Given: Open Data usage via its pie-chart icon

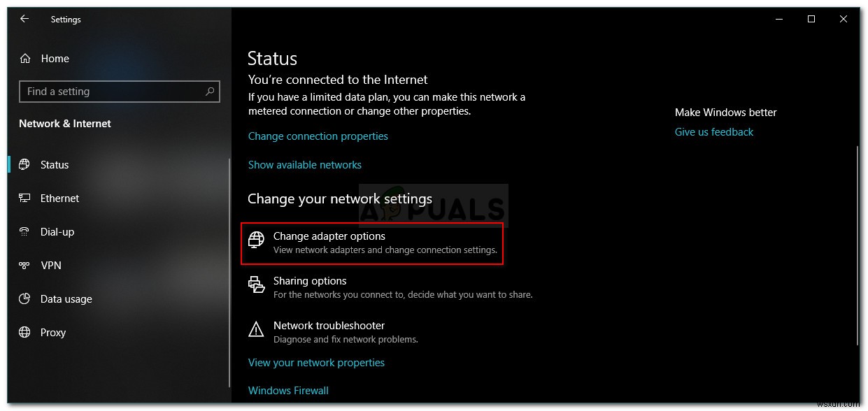Looking at the screenshot, I should tap(24, 298).
